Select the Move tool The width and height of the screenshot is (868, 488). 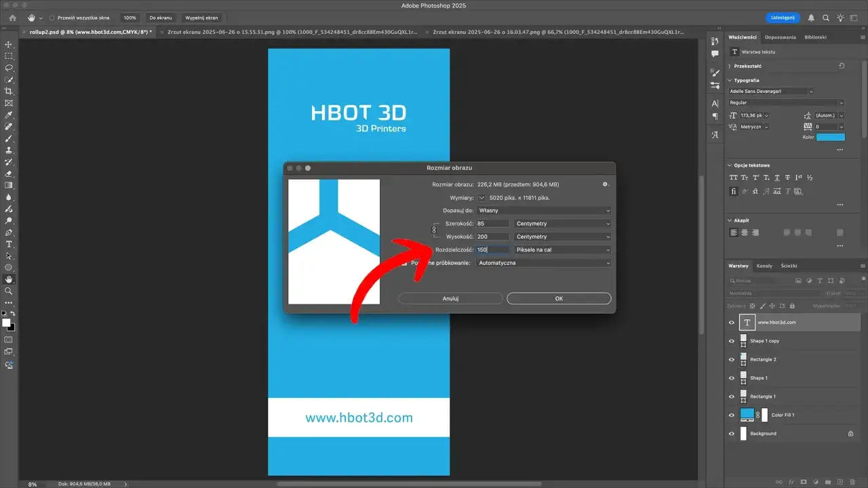click(9, 44)
